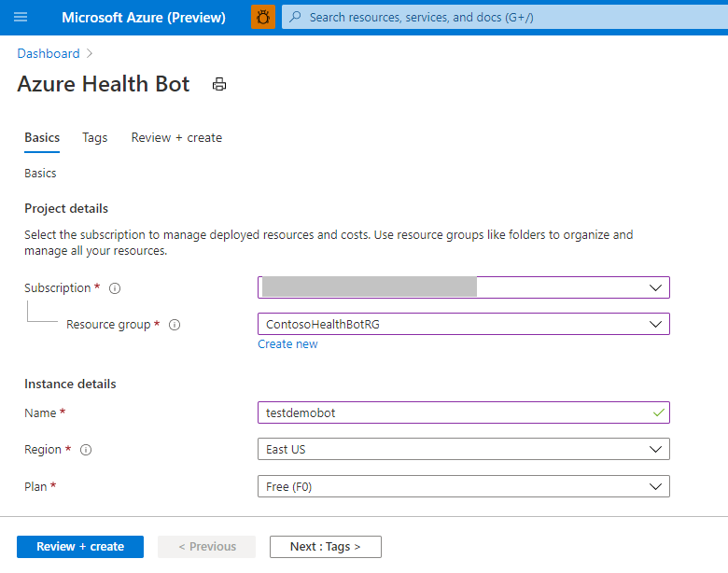
Task: Click the Next : Tags button
Action: (326, 547)
